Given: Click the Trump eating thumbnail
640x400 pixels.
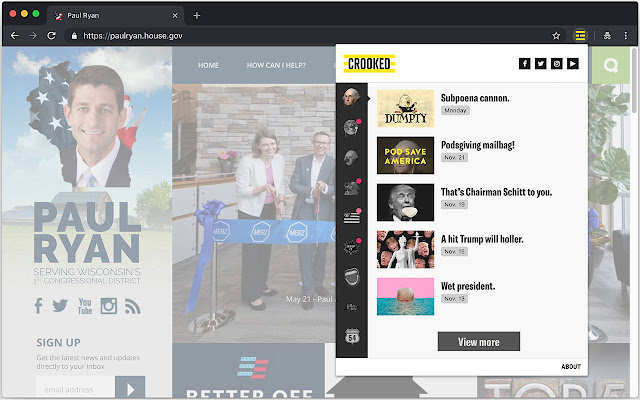Looking at the screenshot, I should [x=405, y=202].
